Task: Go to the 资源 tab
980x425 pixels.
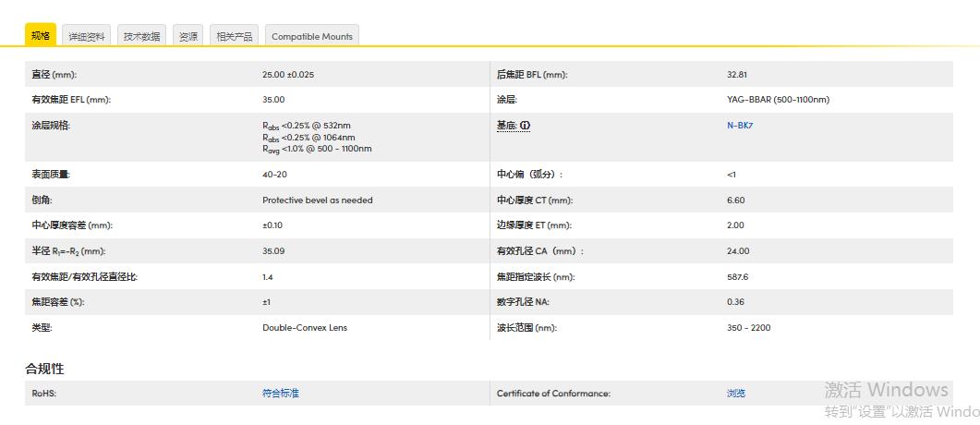Action: pyautogui.click(x=188, y=36)
